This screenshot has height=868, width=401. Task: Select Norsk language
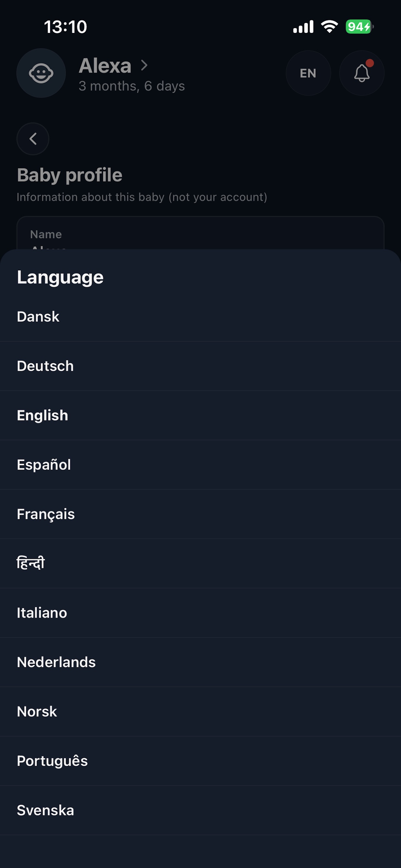pyautogui.click(x=200, y=712)
